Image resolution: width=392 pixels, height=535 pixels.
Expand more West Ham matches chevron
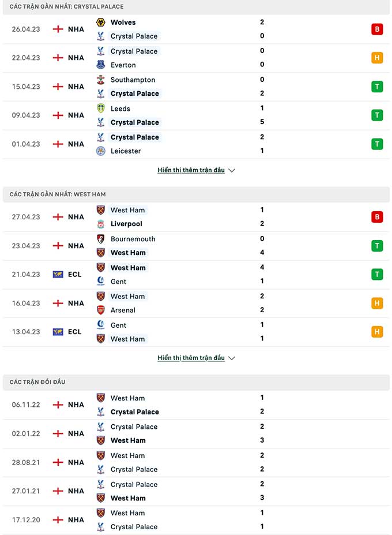[x=232, y=358]
